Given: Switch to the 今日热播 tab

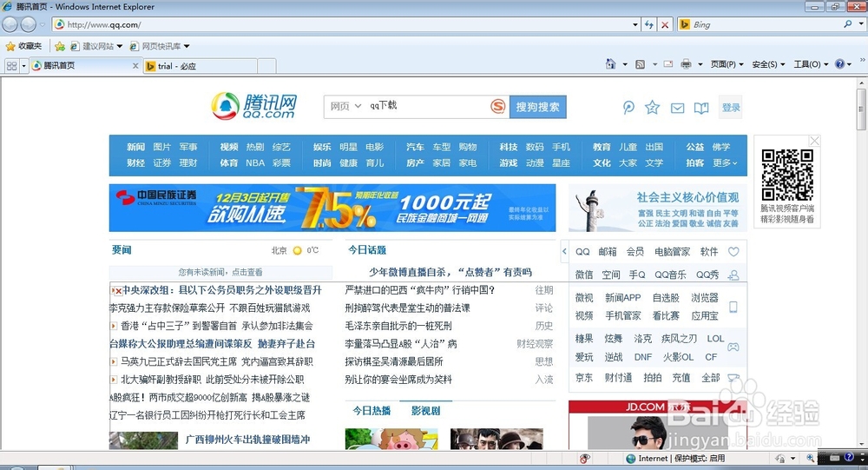Looking at the screenshot, I should pos(372,411).
